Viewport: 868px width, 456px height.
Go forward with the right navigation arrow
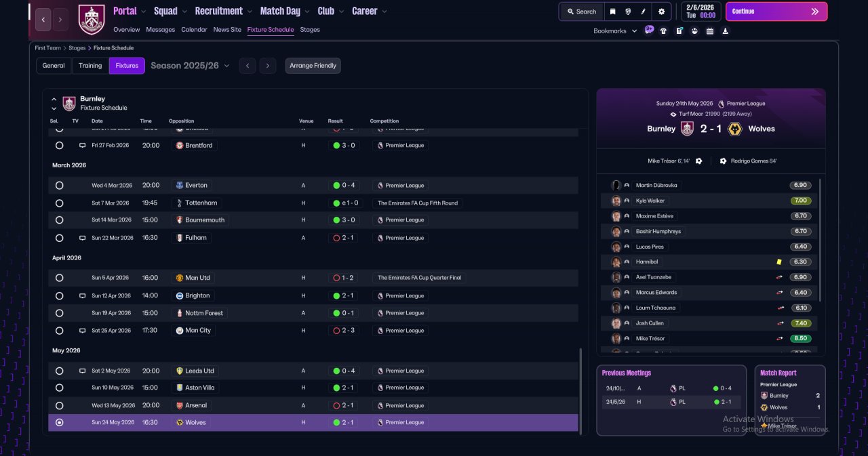pos(60,20)
